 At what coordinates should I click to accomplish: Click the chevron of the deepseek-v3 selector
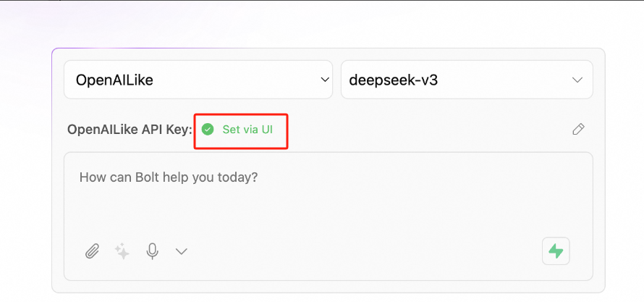[577, 80]
